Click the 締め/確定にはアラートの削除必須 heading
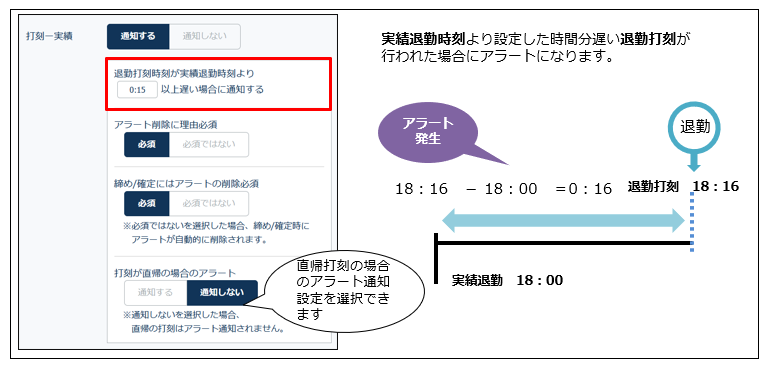This screenshot has height=371, width=772. [x=186, y=184]
